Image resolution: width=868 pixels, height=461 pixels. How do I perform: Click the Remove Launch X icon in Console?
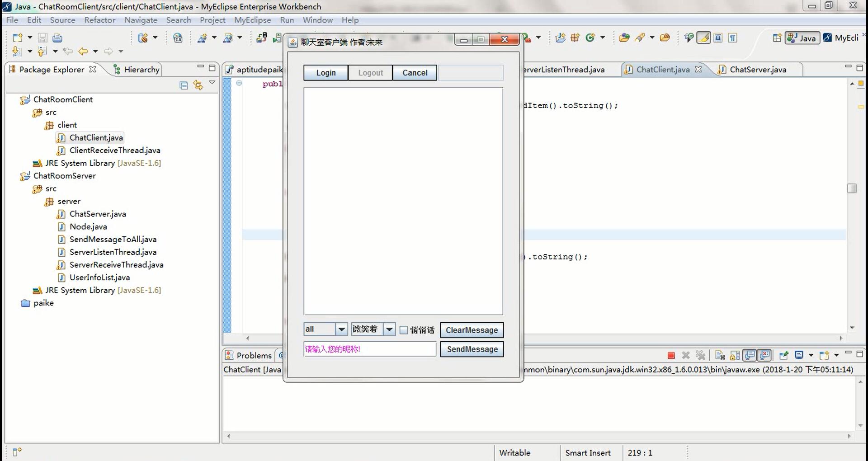pyautogui.click(x=686, y=356)
